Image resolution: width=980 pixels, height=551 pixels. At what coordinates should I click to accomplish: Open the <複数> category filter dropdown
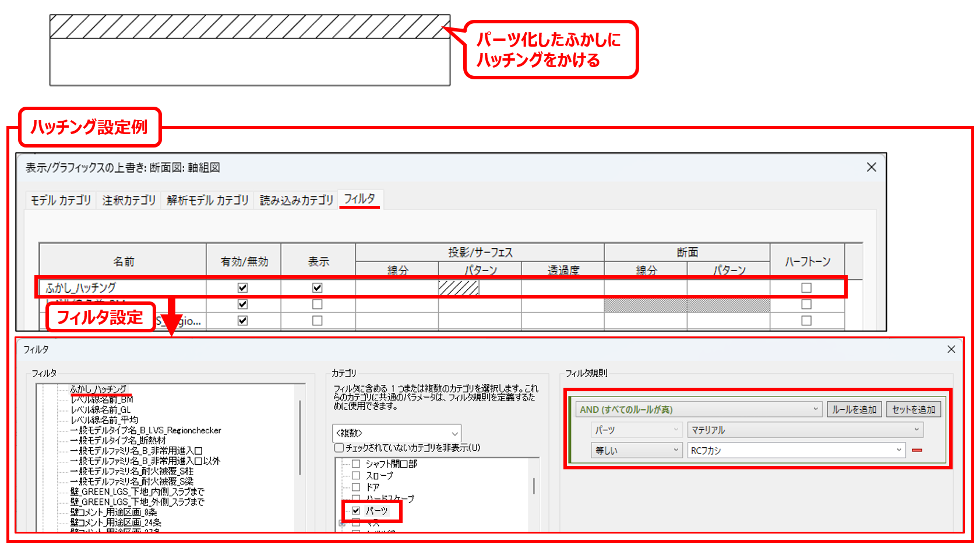pos(397,433)
